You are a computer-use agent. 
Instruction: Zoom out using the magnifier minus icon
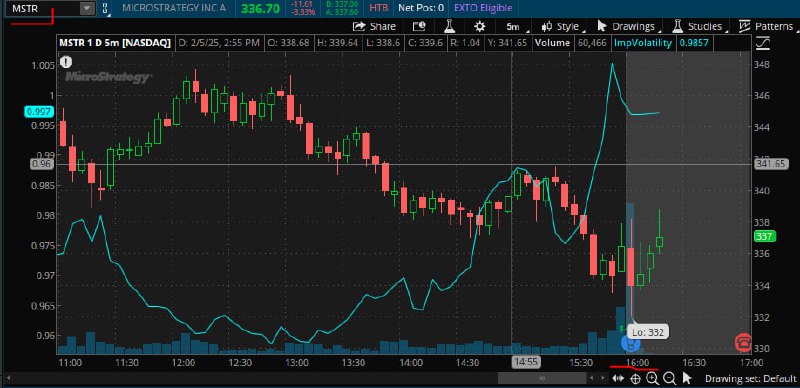(x=670, y=378)
